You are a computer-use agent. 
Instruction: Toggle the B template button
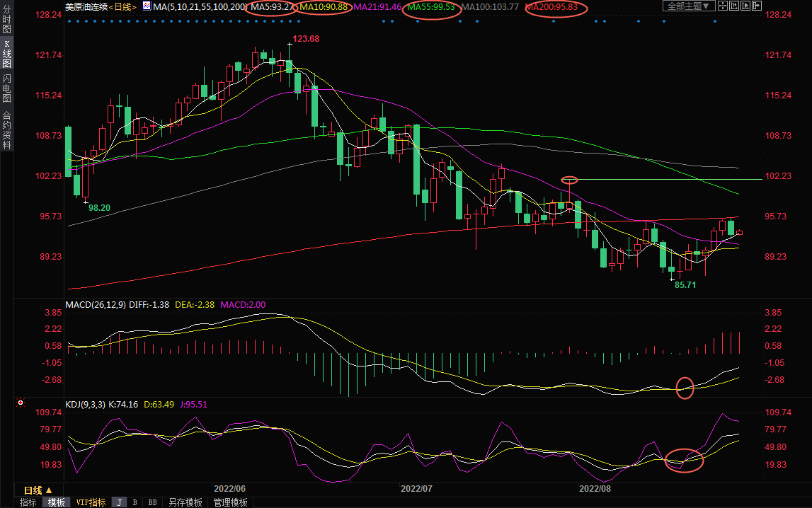(x=135, y=502)
